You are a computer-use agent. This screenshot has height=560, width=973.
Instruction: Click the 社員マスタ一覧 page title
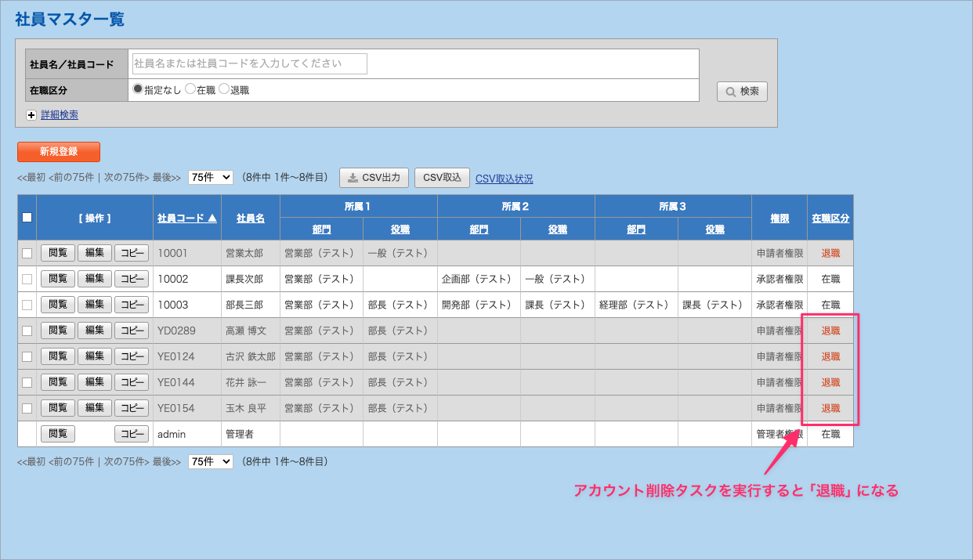click(x=70, y=20)
